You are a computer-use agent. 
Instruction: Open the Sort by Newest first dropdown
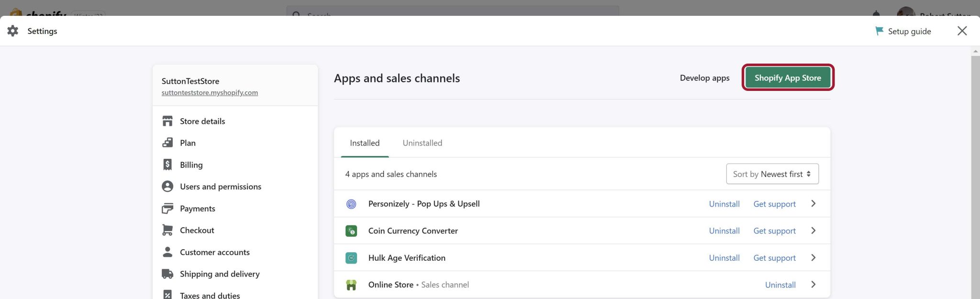coord(772,174)
